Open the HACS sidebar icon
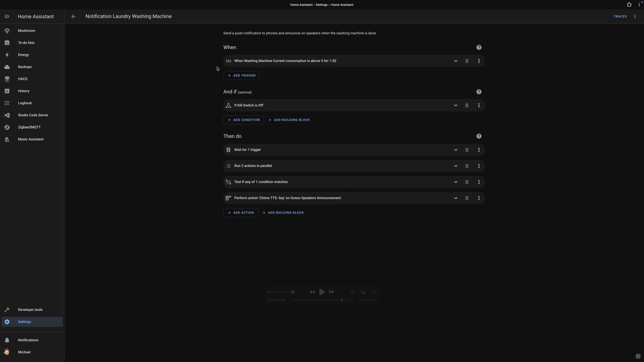This screenshot has height=362, width=644. 7,79
